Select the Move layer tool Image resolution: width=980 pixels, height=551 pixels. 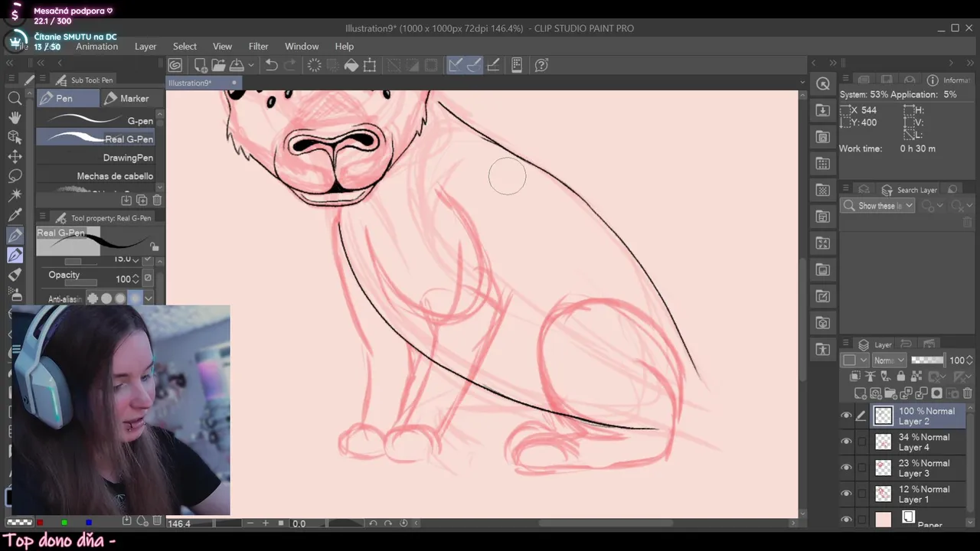point(15,156)
